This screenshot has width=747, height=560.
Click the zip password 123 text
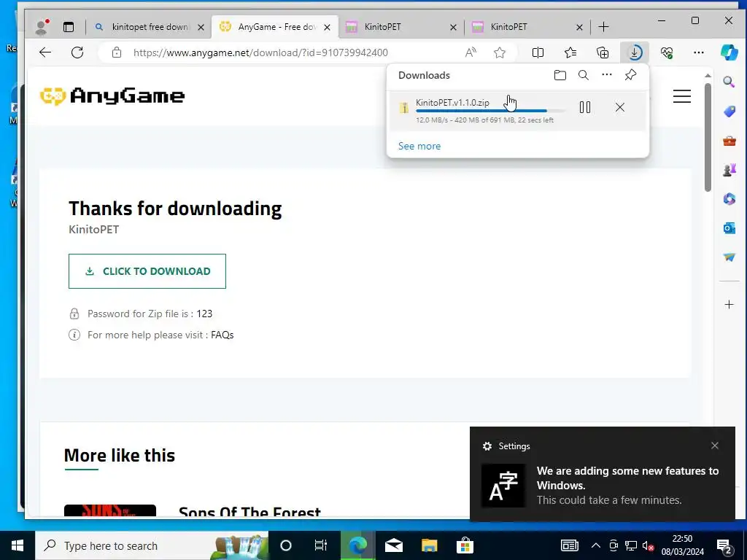coord(204,314)
